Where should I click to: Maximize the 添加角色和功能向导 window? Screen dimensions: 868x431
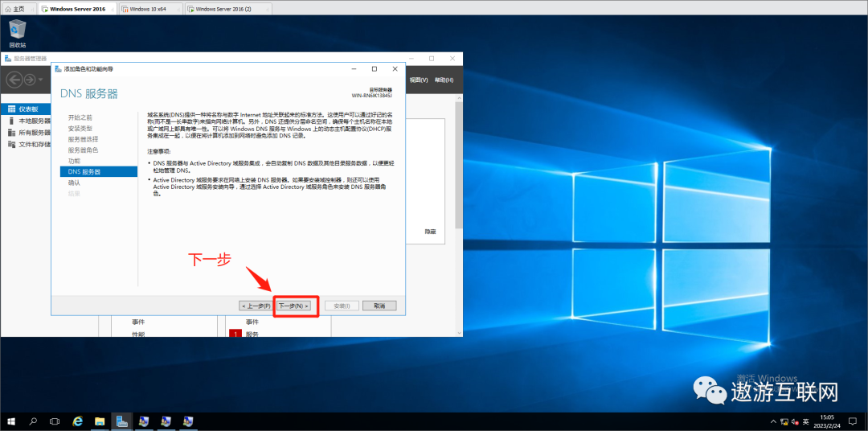point(375,68)
